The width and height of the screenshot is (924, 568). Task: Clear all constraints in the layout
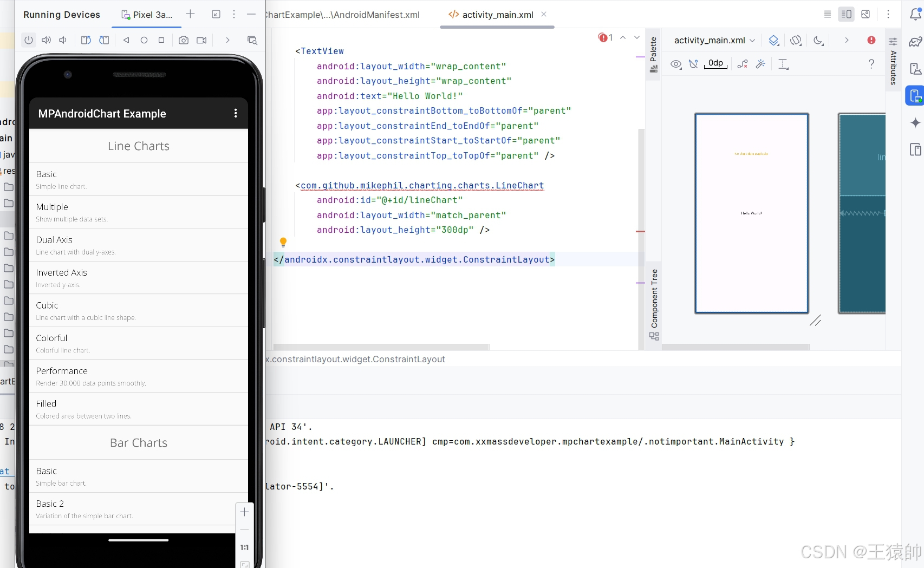(x=743, y=64)
